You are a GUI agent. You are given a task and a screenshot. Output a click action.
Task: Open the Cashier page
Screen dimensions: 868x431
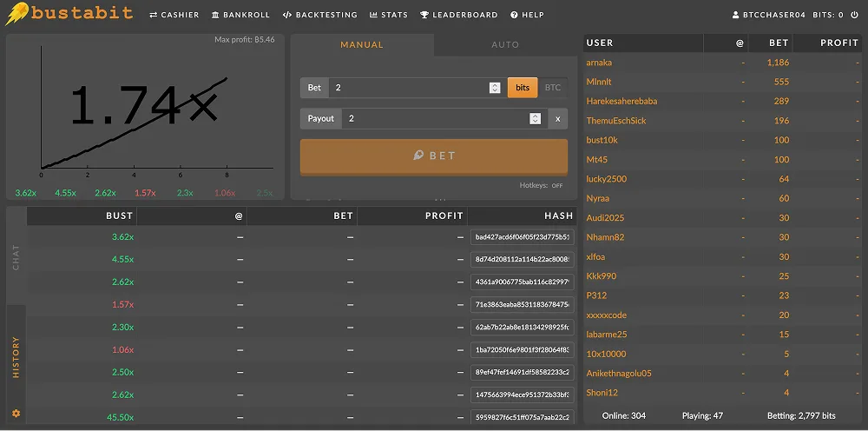[174, 15]
